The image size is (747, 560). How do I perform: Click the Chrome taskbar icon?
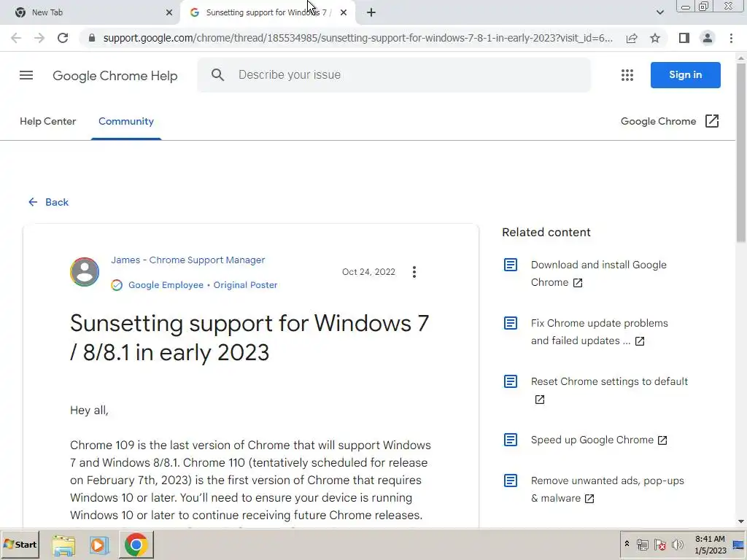[136, 545]
